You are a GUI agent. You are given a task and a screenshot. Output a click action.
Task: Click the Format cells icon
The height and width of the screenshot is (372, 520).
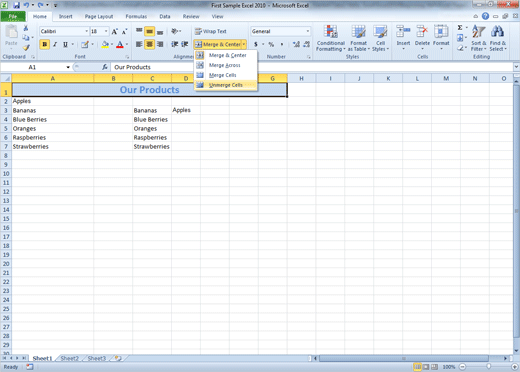441,32
